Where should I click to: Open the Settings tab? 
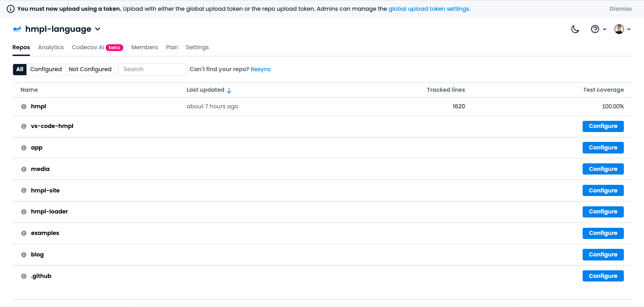click(197, 47)
